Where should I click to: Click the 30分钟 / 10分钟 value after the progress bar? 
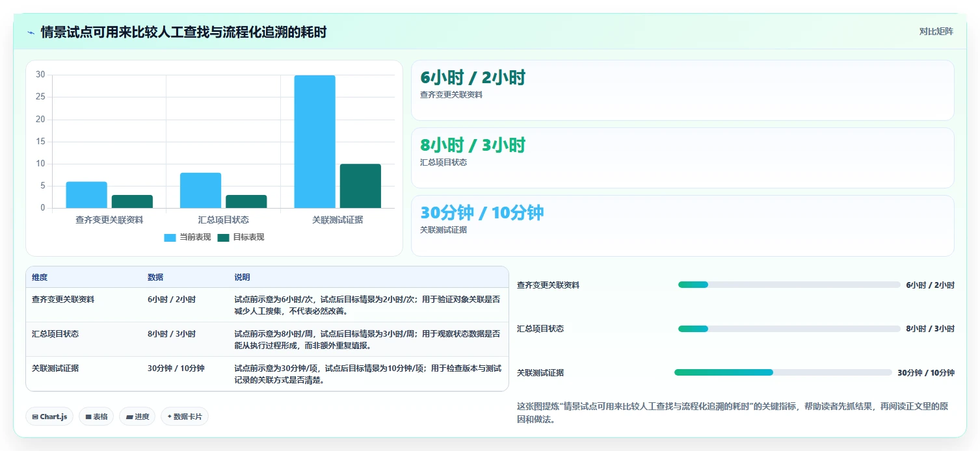coord(926,373)
